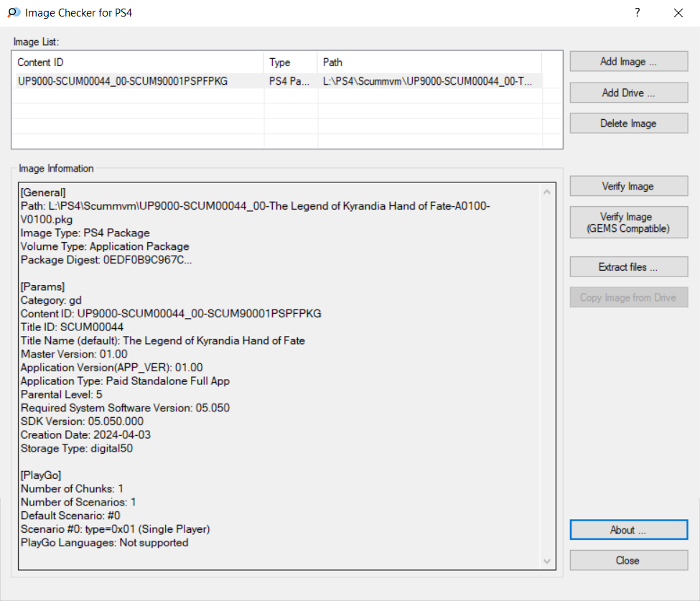Click the 'Category: gd' line

tap(52, 300)
